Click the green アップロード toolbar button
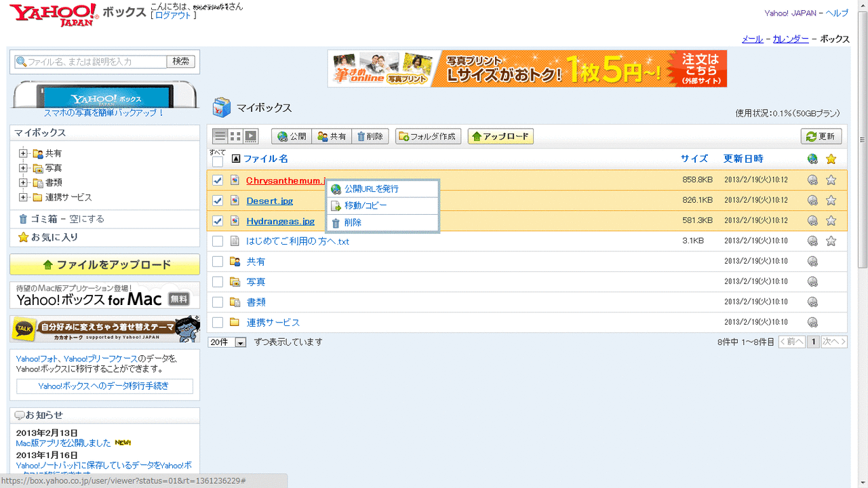 click(500, 136)
